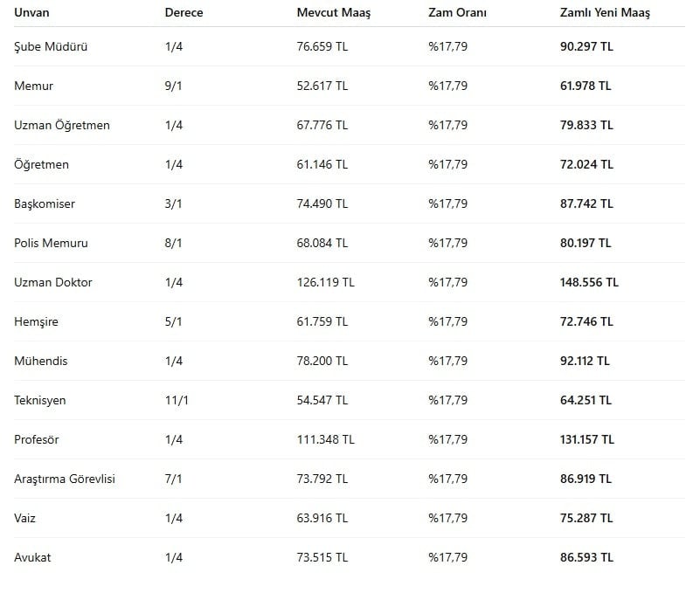This screenshot has height=593, width=700.
Task: Click Öğretmen new salary 72.024 TL
Action: coord(586,164)
